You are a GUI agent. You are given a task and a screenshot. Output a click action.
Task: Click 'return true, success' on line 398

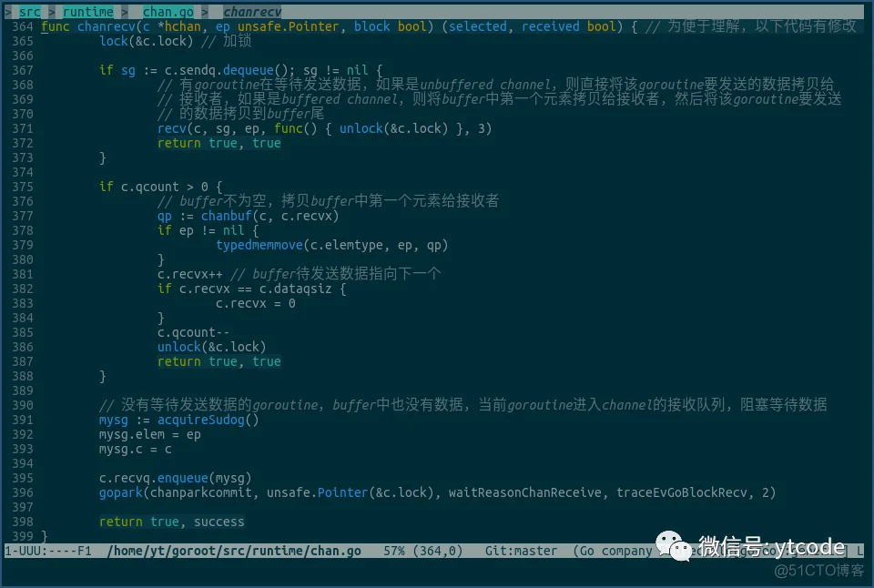[x=172, y=522]
